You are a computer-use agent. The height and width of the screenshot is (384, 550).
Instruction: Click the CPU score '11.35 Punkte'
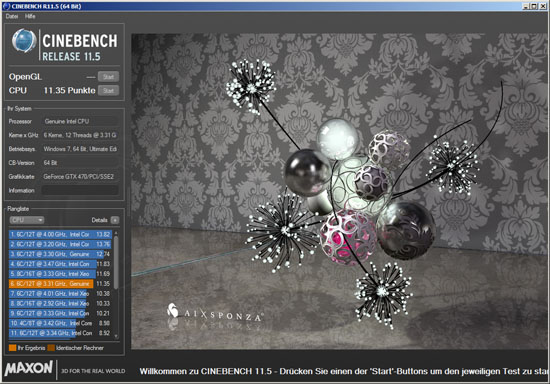pyautogui.click(x=69, y=91)
